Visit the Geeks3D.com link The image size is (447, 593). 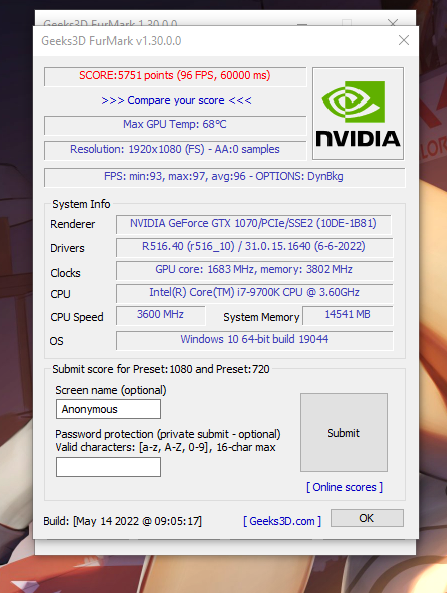[x=282, y=521]
